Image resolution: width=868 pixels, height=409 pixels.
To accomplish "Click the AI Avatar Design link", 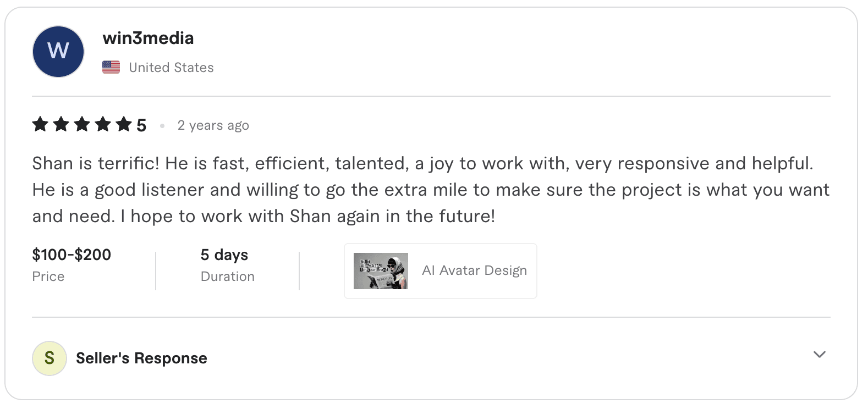I will point(474,270).
